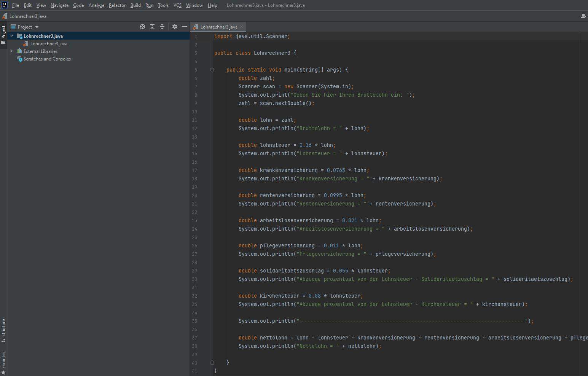This screenshot has height=376, width=588.
Task: Toggle the Structure tool window button
Action: click(x=3, y=330)
